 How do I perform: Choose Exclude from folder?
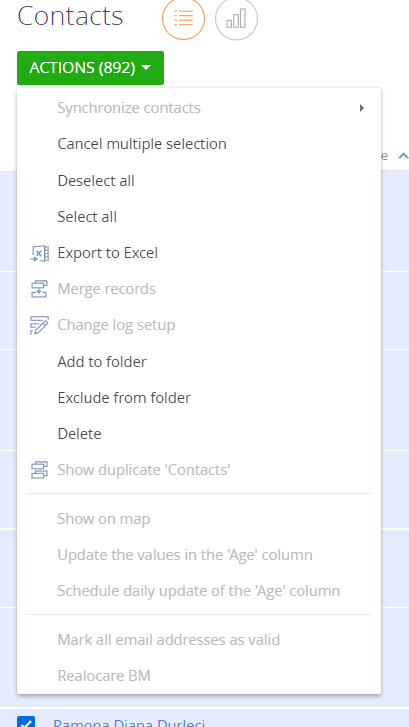coord(124,397)
